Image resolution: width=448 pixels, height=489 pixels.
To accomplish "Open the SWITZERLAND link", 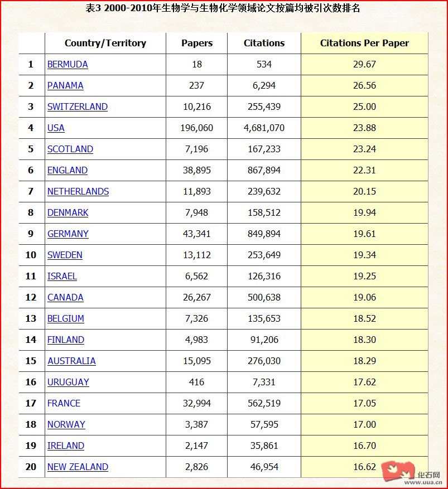I will click(x=78, y=107).
